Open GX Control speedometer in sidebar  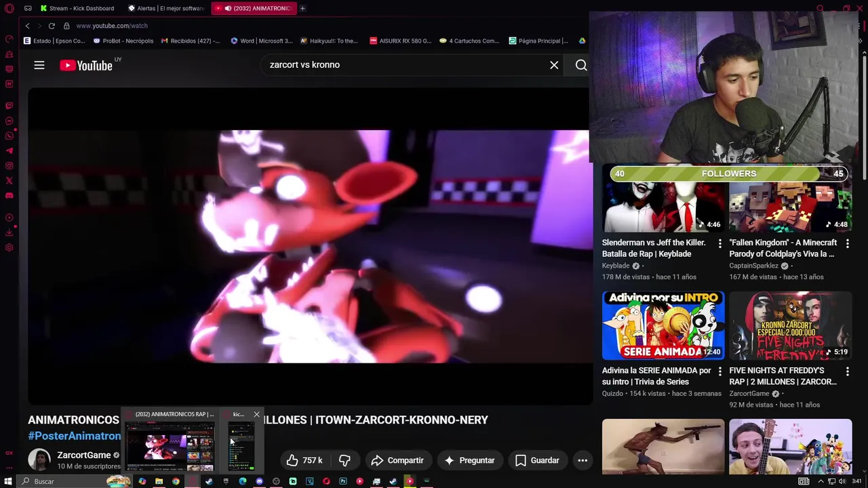pos(9,39)
